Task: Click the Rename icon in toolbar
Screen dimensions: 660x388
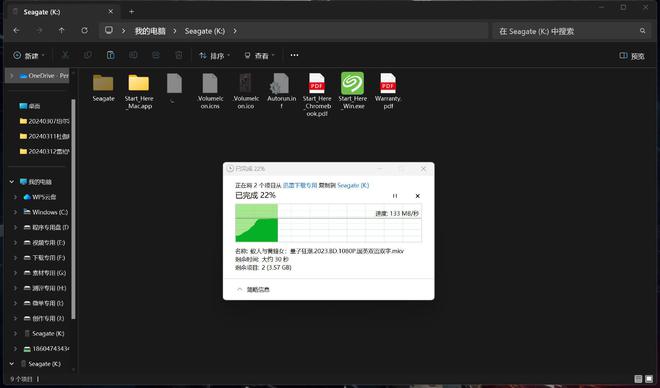Action: coord(133,55)
